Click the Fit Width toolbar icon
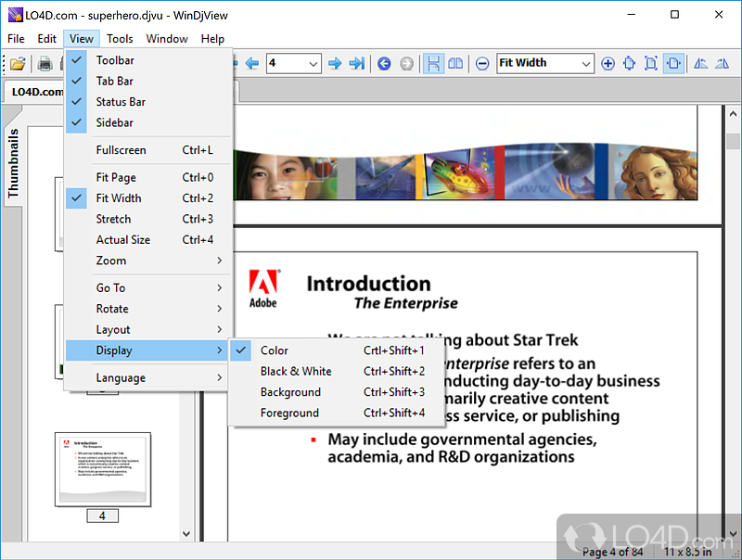The height and width of the screenshot is (560, 742). (674, 63)
